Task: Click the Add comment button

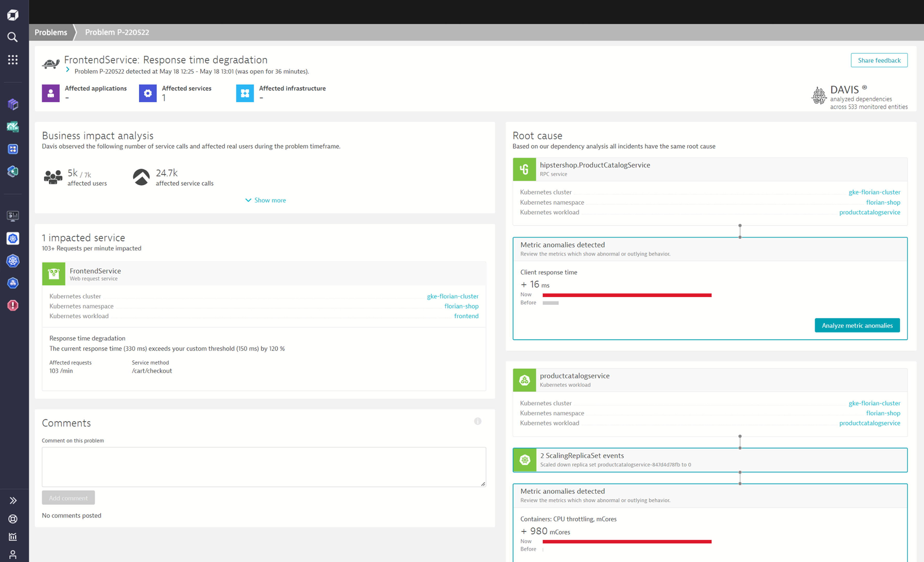Action: point(68,498)
